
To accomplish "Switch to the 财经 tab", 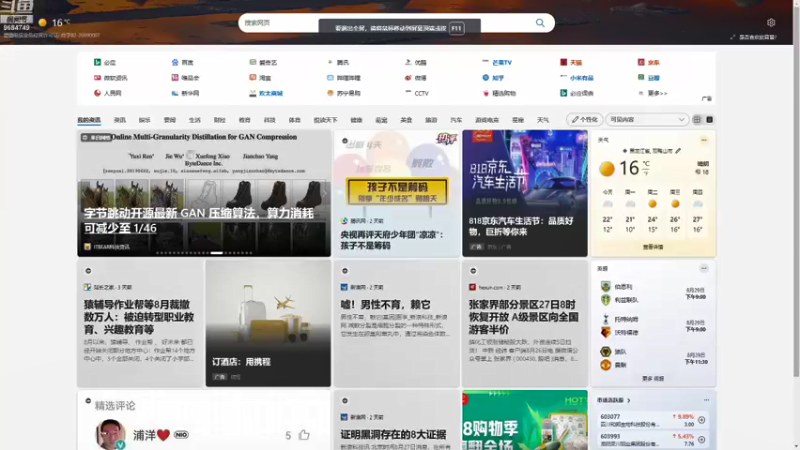I will (219, 120).
